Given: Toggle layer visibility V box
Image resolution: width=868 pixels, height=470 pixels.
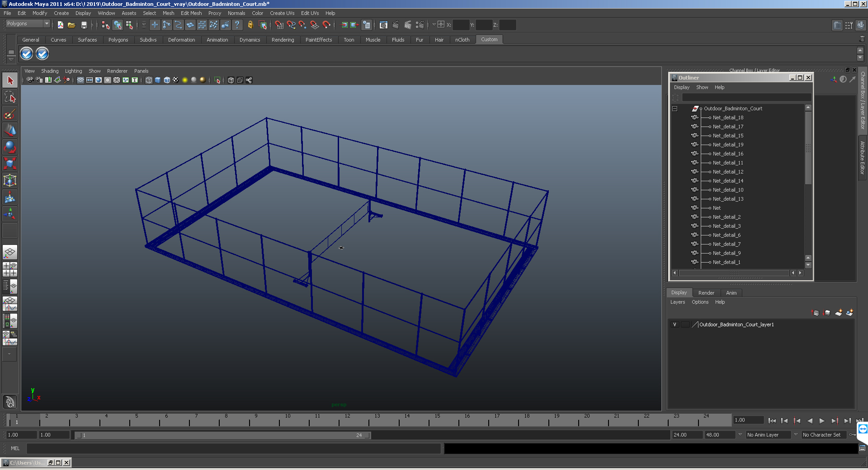Looking at the screenshot, I should pyautogui.click(x=675, y=324).
